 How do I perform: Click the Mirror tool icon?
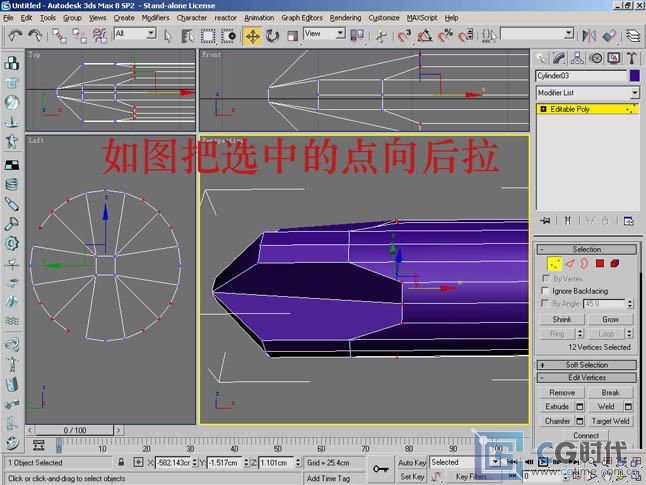pos(589,36)
